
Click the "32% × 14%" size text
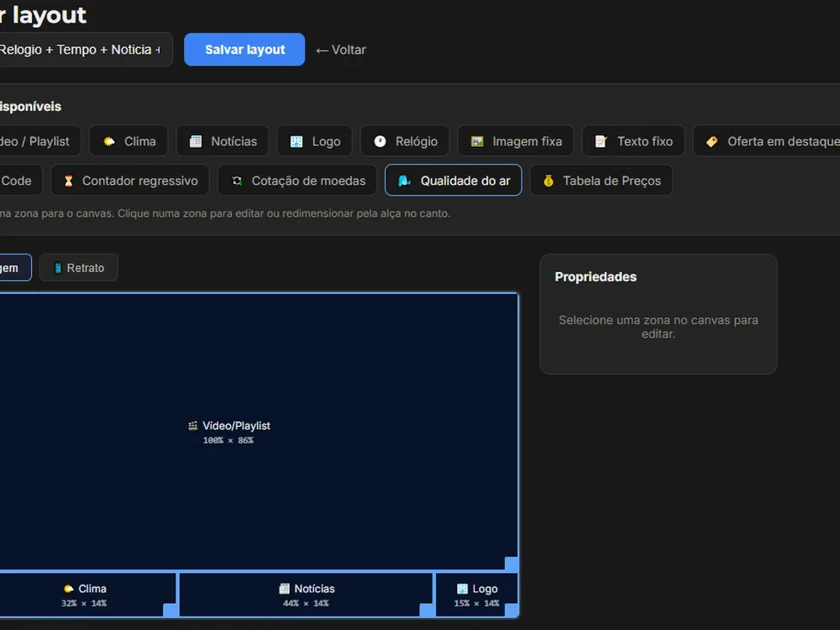84,603
